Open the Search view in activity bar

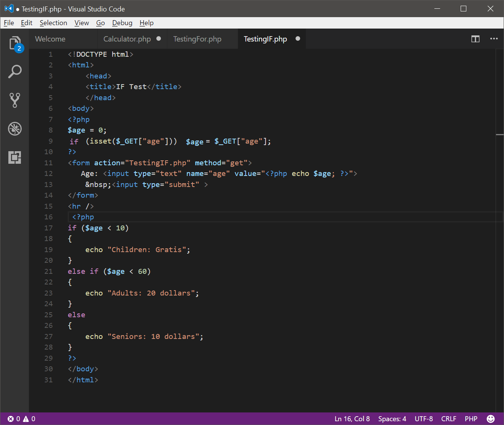[x=15, y=71]
